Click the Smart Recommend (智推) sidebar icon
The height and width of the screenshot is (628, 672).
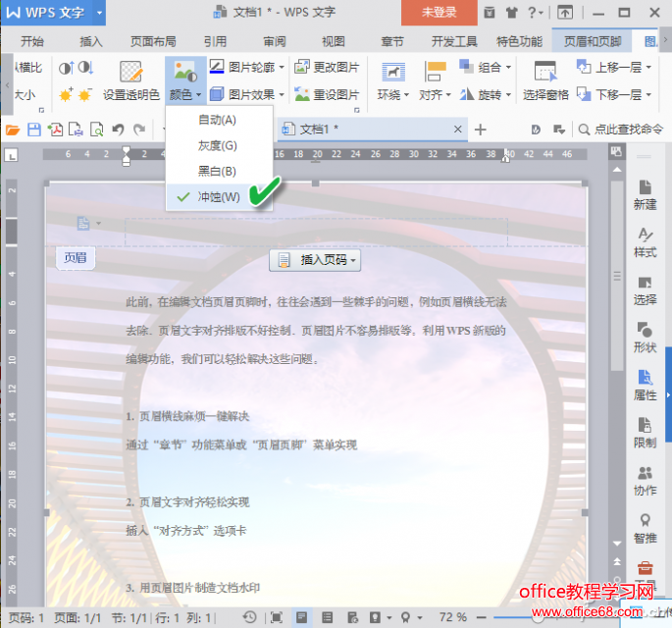pos(645,528)
